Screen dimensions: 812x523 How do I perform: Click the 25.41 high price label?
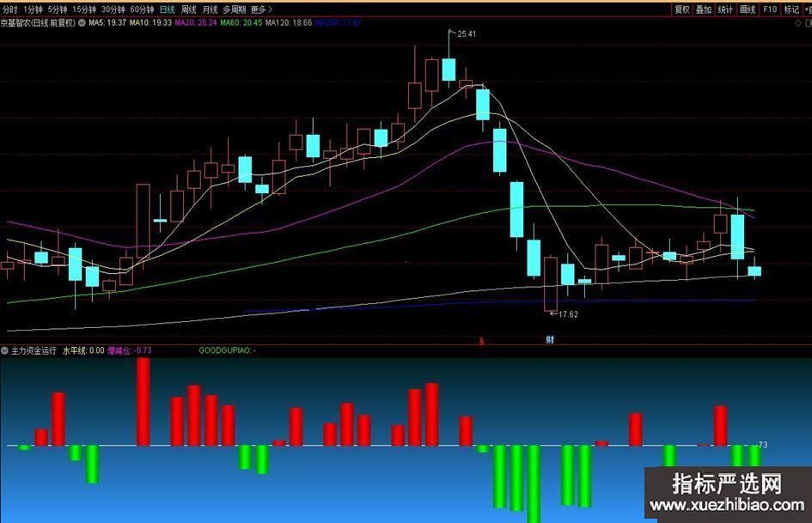coord(467,34)
